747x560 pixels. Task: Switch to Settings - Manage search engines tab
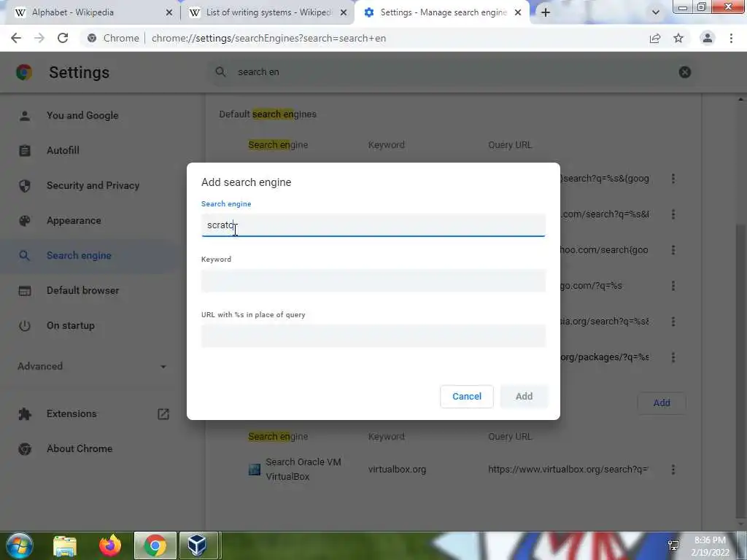click(441, 12)
